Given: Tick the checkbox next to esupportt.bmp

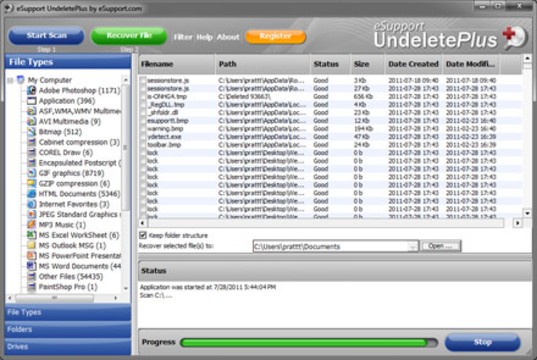Looking at the screenshot, I should click(x=143, y=121).
